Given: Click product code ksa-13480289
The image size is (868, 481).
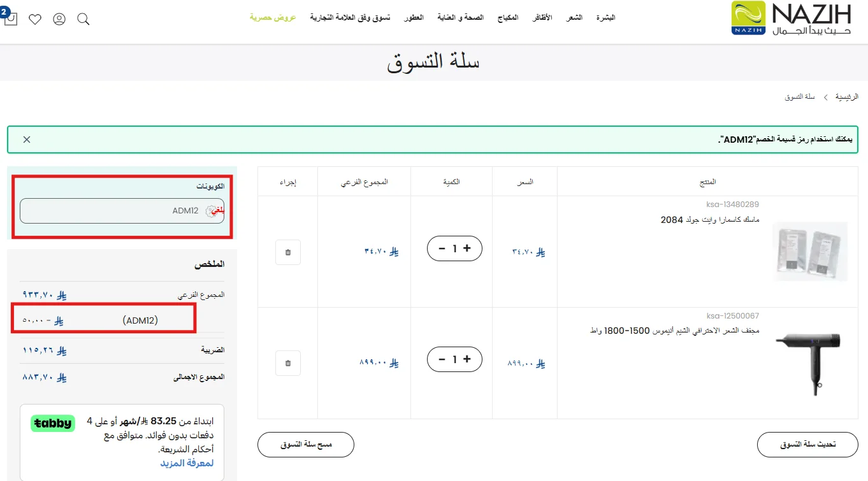Looking at the screenshot, I should tap(732, 205).
